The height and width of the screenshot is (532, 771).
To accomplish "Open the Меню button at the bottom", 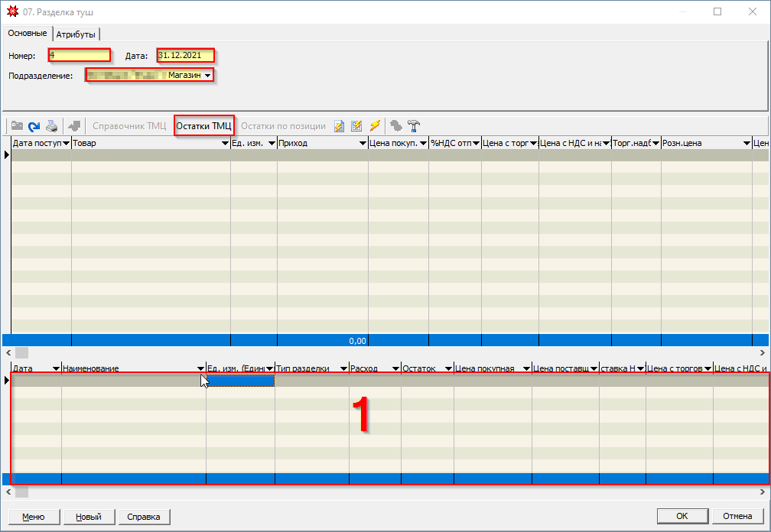I will (x=33, y=517).
